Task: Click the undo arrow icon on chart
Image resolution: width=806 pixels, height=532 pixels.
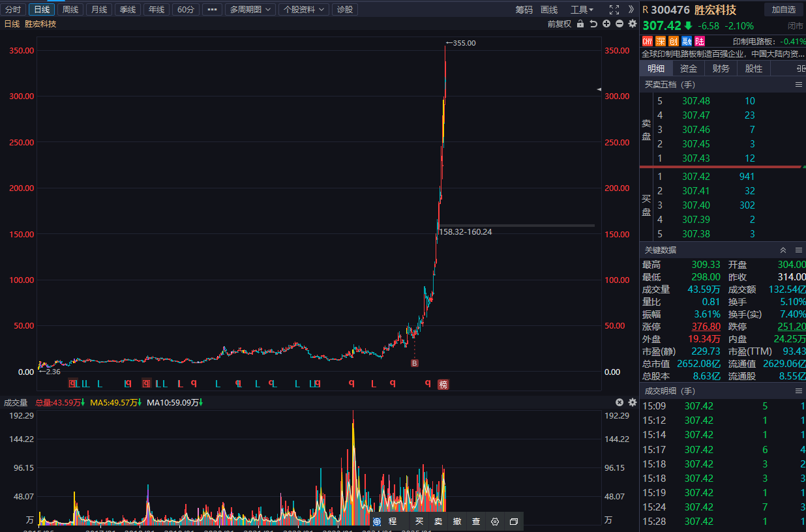Action: [x=593, y=24]
